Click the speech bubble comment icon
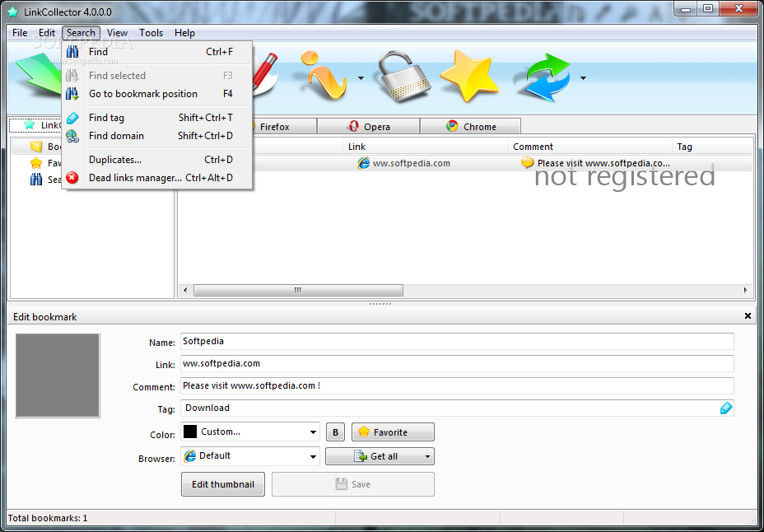The height and width of the screenshot is (532, 764). pos(528,163)
